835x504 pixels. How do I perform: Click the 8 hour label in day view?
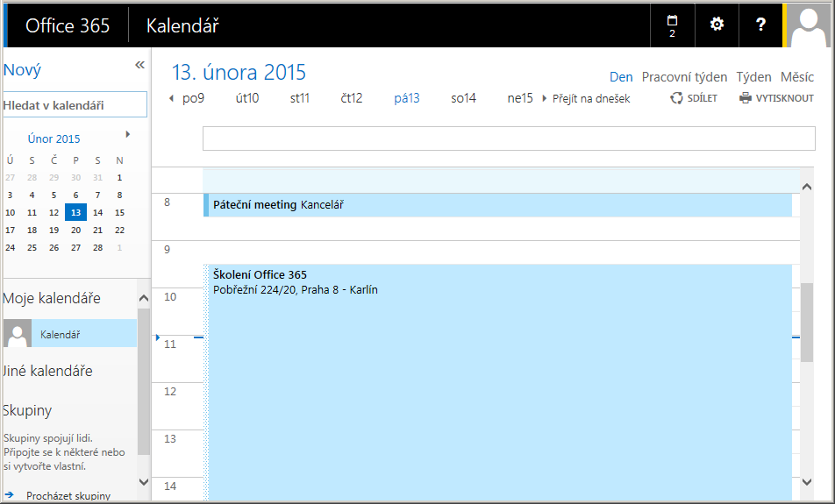point(168,202)
